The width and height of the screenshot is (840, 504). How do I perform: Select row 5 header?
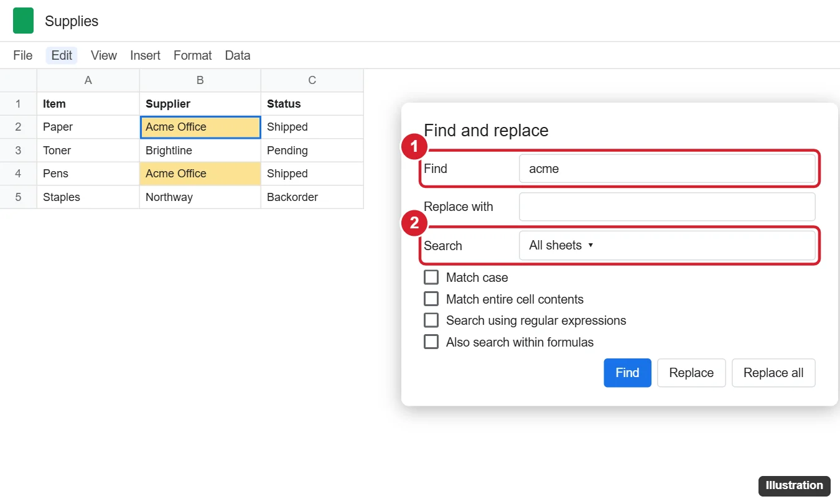[x=18, y=197]
